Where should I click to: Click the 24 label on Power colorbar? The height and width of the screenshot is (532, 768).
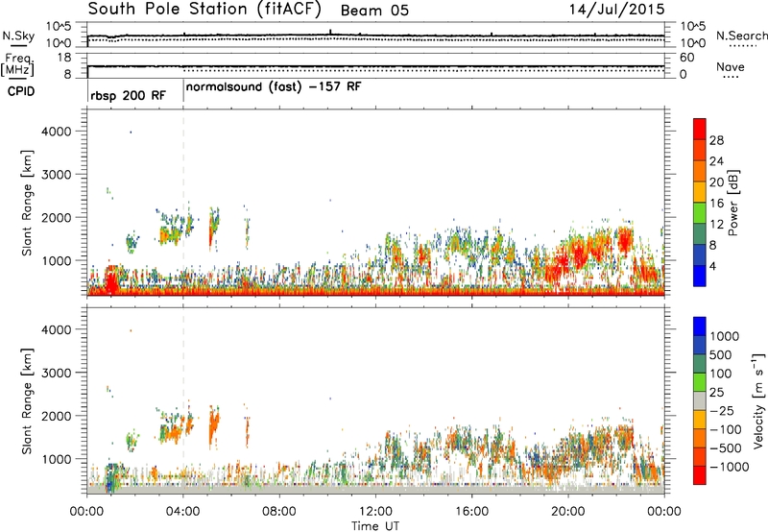click(x=716, y=161)
